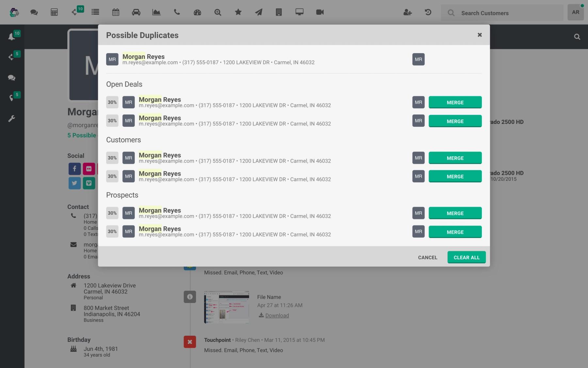Merge the first Prospects duplicate

[x=455, y=213]
